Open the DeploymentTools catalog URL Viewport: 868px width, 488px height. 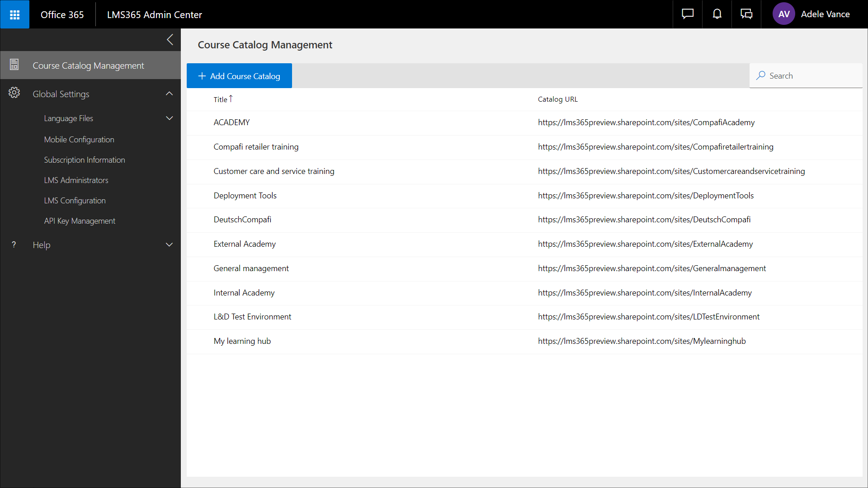[646, 196]
